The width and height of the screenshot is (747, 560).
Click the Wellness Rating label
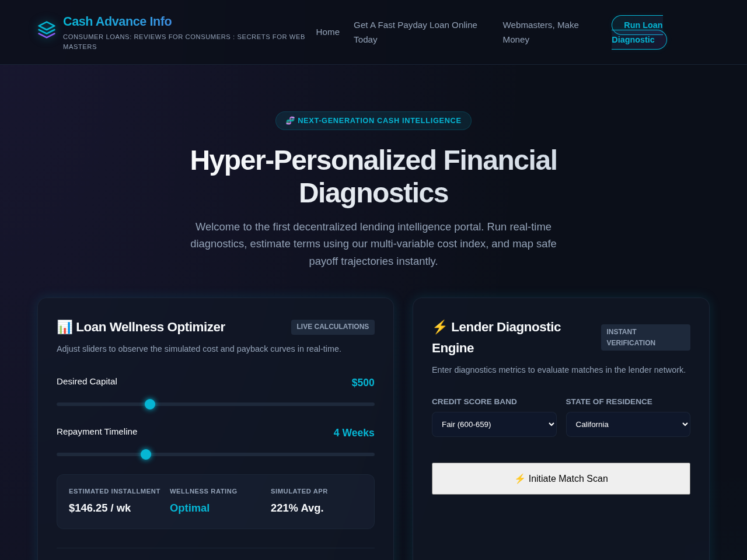(x=204, y=491)
